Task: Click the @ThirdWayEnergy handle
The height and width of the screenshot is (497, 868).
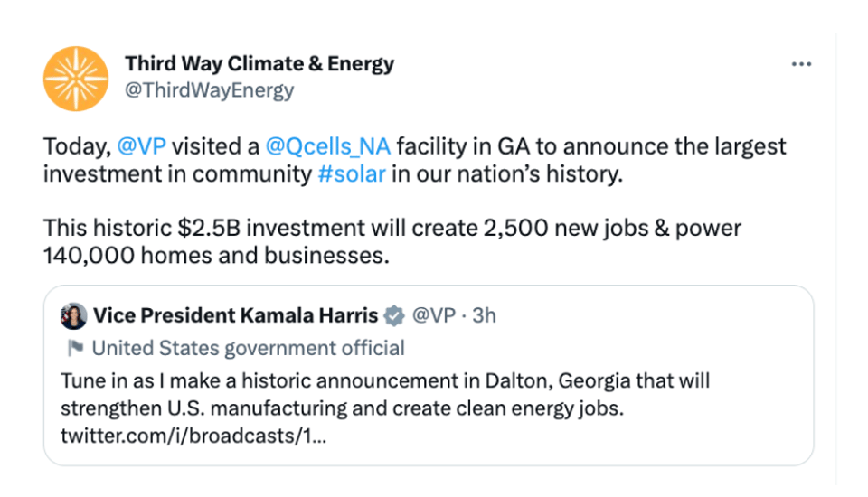Action: click(x=210, y=90)
